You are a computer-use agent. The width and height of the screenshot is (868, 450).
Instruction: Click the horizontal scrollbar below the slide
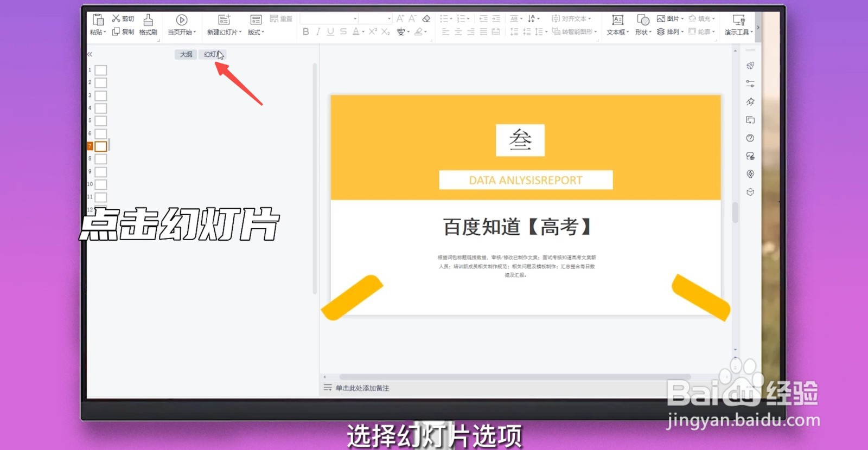tap(515, 377)
